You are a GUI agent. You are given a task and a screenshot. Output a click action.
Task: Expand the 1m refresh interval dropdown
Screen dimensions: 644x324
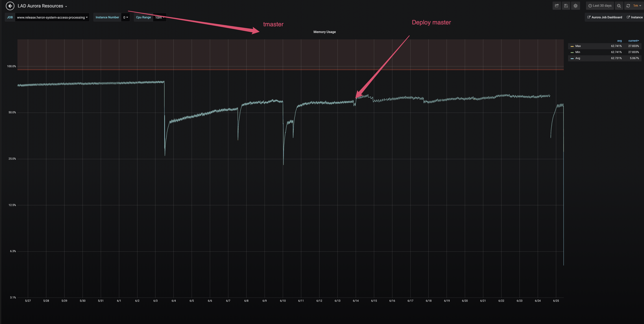coord(637,6)
